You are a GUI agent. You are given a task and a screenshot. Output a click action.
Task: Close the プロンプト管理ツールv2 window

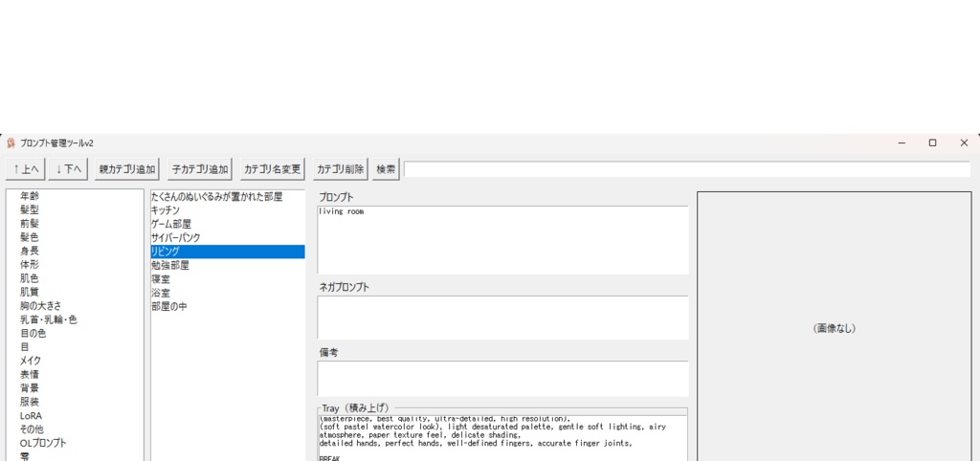click(964, 143)
